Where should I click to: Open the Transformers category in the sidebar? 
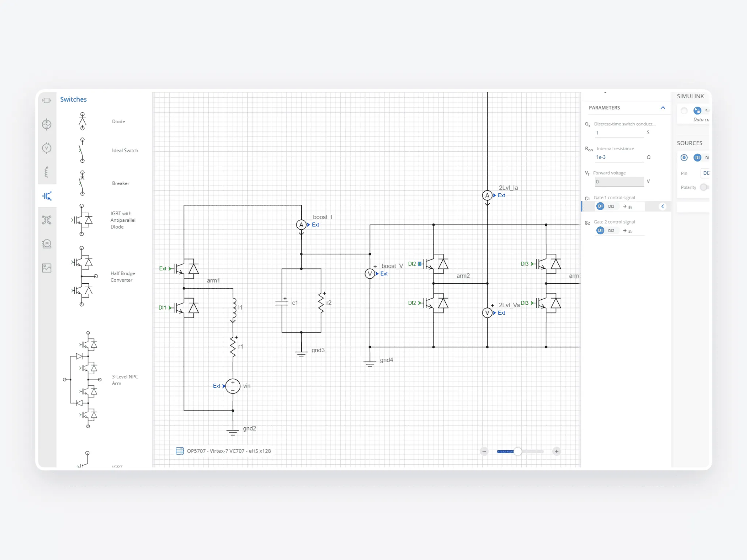coord(47,220)
